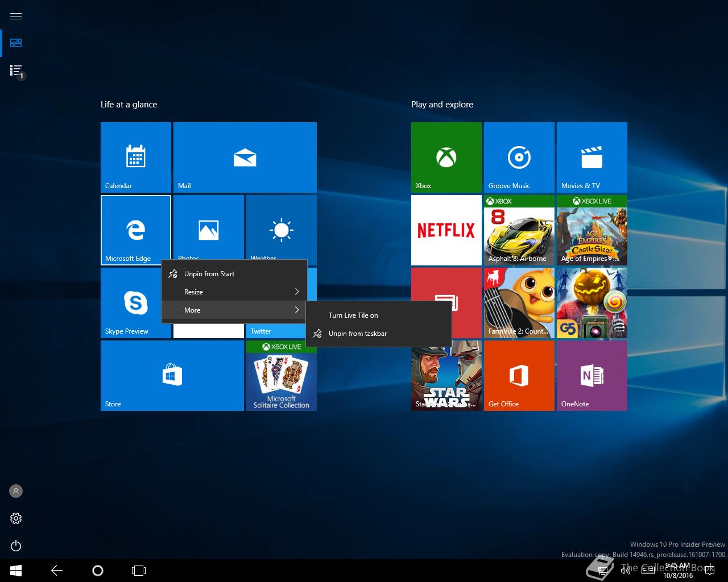Open the Weather tile
The image size is (728, 582).
282,227
